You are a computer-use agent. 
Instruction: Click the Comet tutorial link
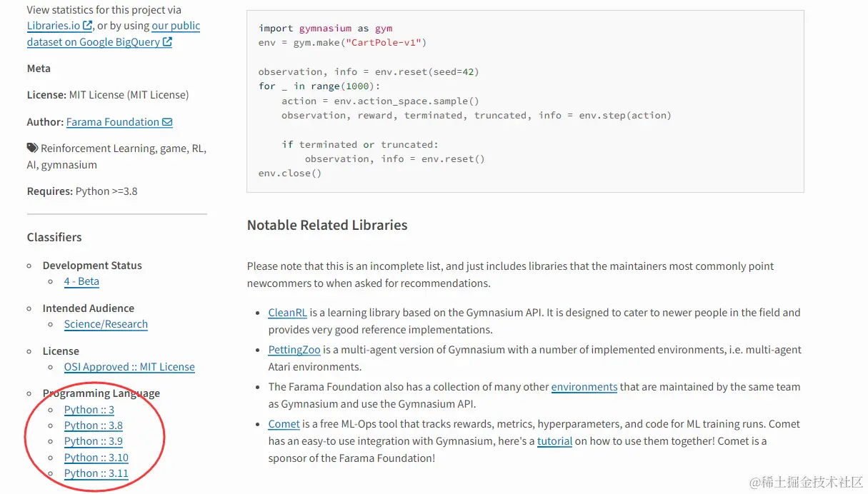coord(554,441)
